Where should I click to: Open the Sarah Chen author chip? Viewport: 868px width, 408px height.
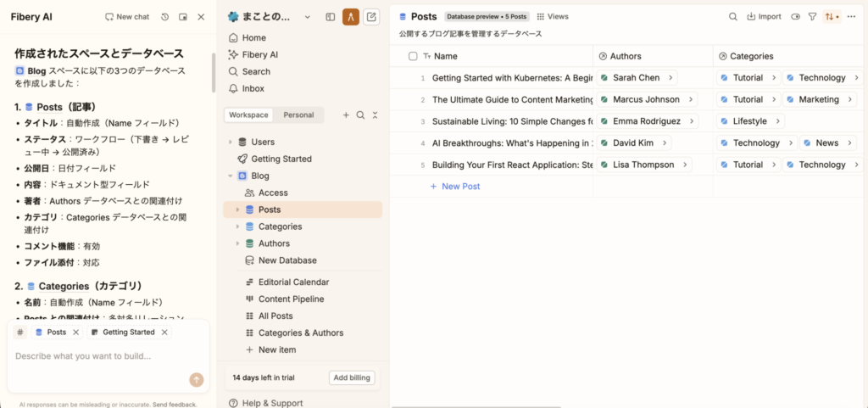pyautogui.click(x=637, y=77)
